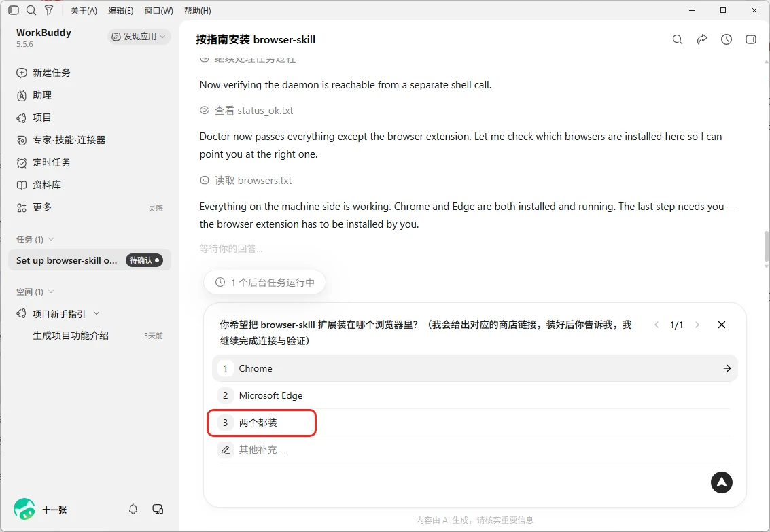The height and width of the screenshot is (532, 770).
Task: Open 定时任务 scheduled tasks
Action: [x=43, y=162]
